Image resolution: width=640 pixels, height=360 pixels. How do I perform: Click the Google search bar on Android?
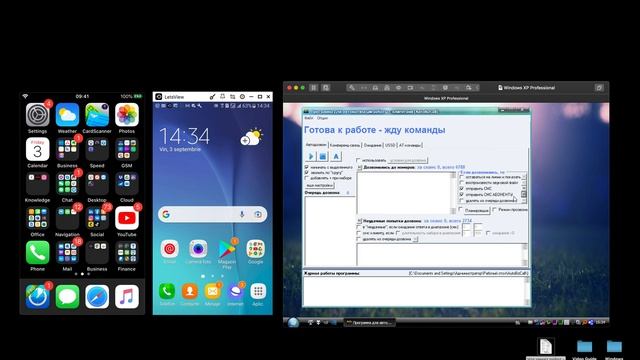click(x=212, y=214)
